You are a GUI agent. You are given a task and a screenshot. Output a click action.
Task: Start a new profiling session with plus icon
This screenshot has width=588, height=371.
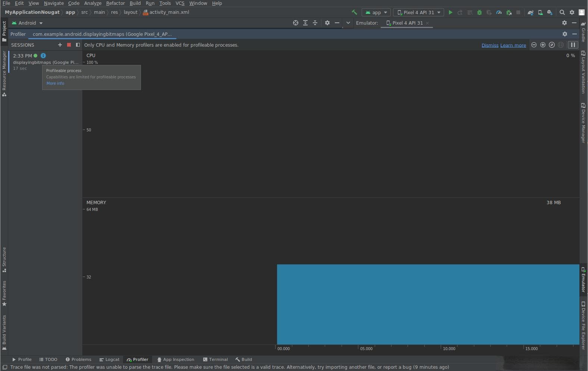pos(60,45)
